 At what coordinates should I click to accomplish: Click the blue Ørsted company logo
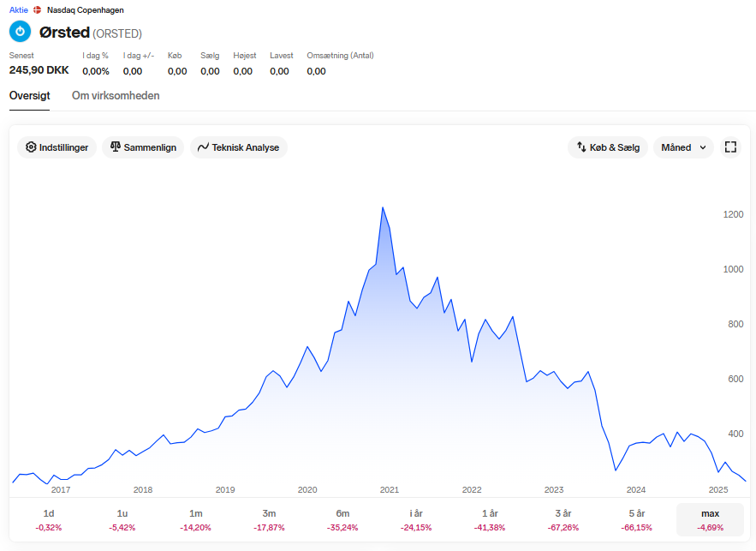click(x=21, y=32)
